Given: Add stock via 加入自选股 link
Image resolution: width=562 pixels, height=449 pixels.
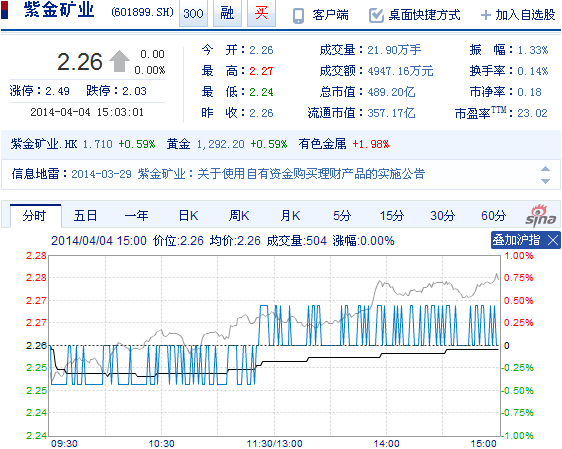Looking at the screenshot, I should [x=525, y=15].
